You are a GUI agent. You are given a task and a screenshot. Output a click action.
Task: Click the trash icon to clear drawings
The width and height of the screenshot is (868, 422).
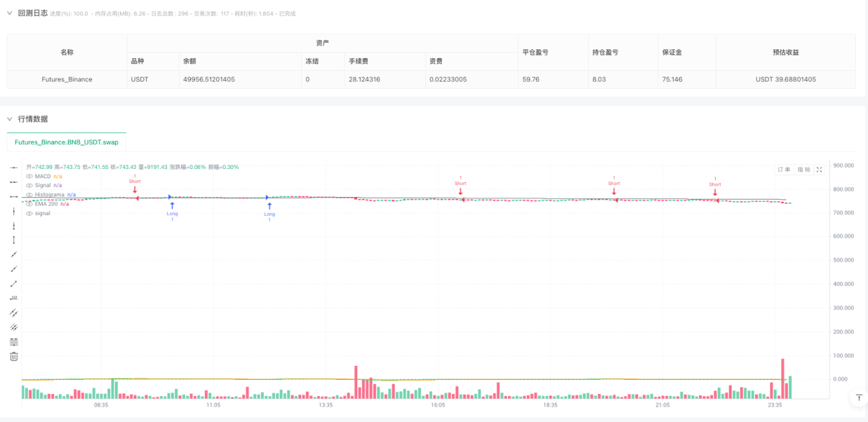(x=13, y=357)
